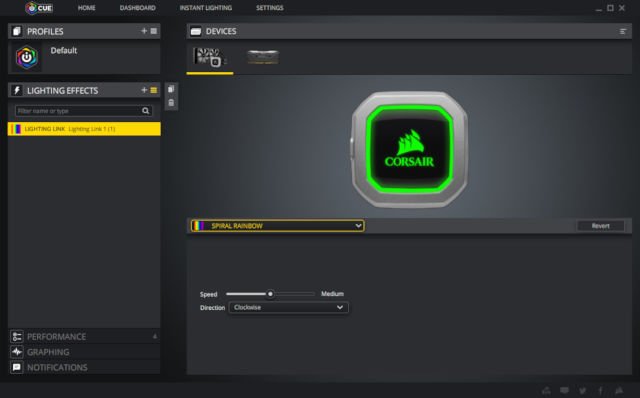Click the Devices panel header icon

196,31
